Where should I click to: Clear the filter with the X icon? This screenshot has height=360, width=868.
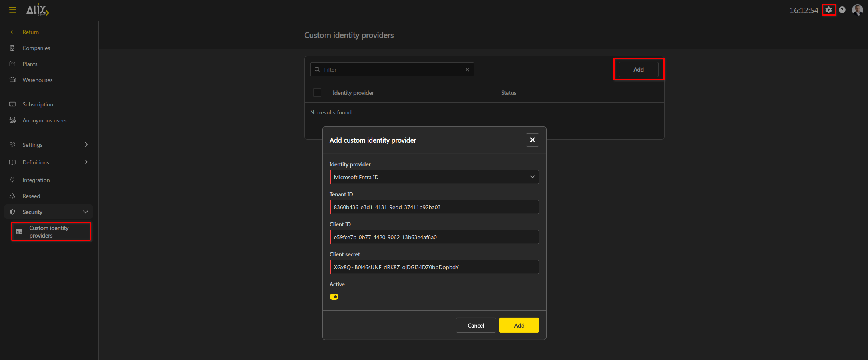(x=467, y=70)
